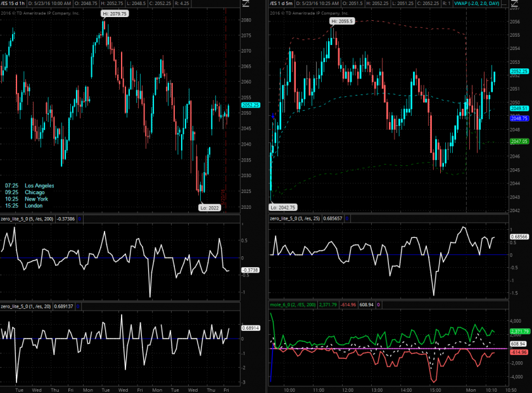Click the left chart's price axis icon
Screen dimensions: 532x393
pos(246,4)
